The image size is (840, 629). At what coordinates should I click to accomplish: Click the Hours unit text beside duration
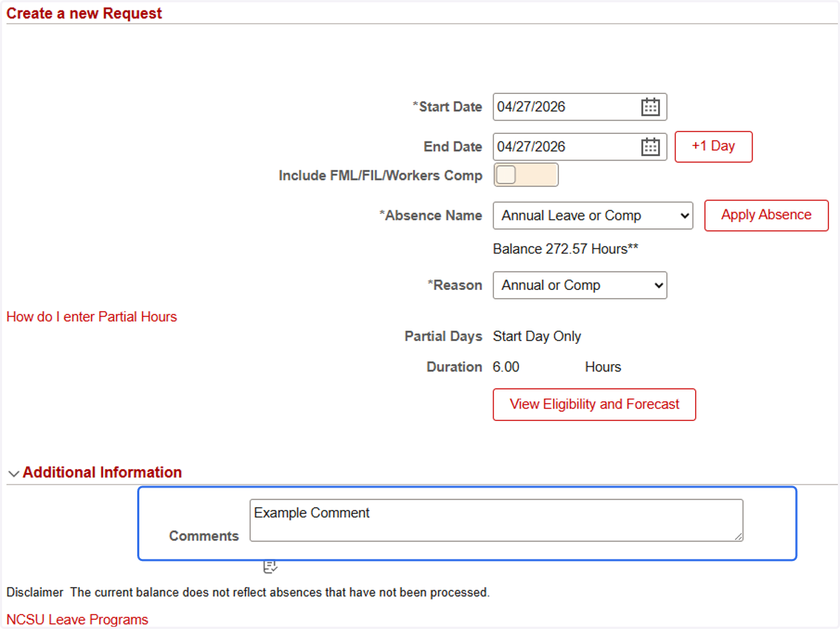pos(603,366)
